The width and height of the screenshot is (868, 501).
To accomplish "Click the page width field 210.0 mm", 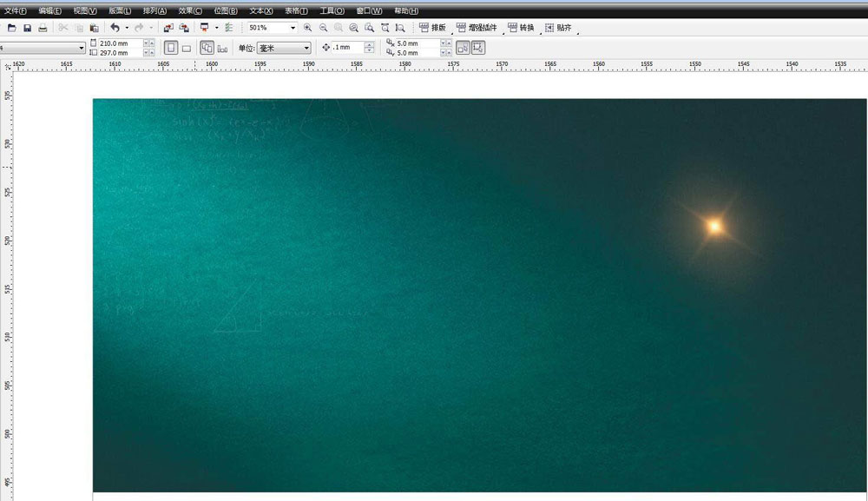I will (x=120, y=43).
